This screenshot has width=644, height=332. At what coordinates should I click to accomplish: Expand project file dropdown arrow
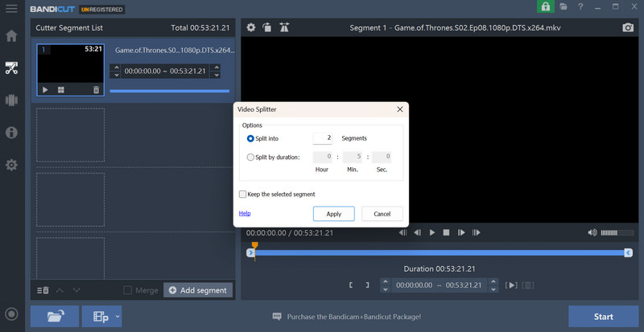tap(118, 317)
